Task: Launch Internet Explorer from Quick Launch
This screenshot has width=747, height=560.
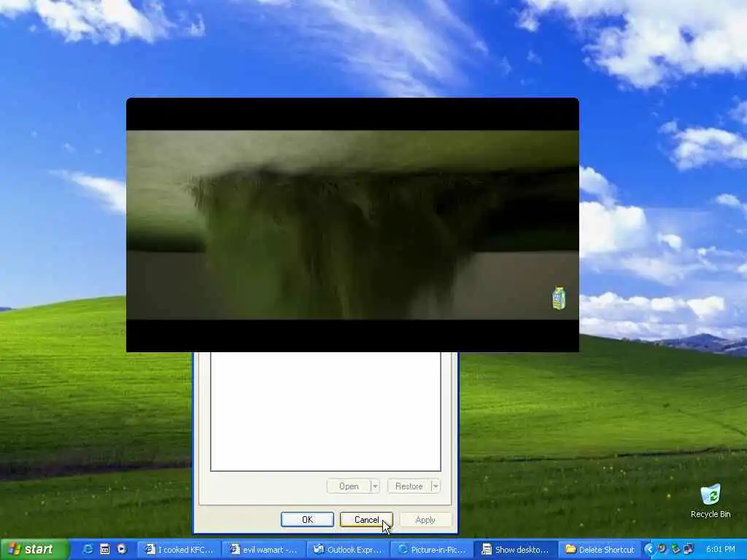Action: point(88,549)
